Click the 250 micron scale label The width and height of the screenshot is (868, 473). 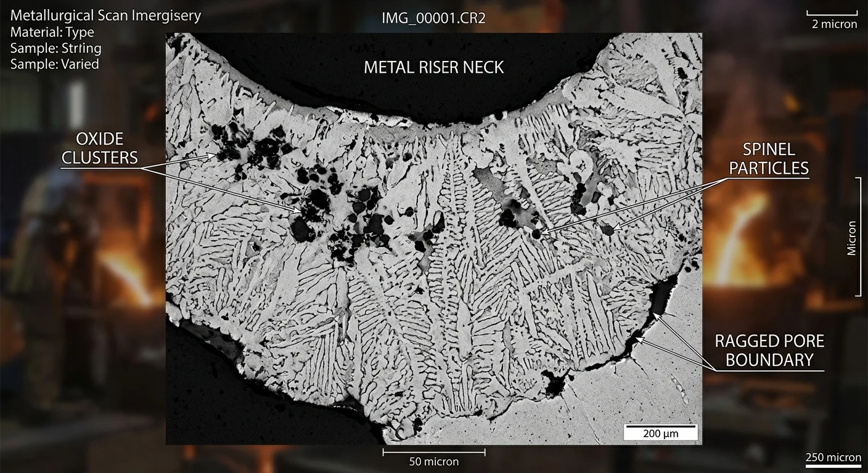(x=833, y=458)
